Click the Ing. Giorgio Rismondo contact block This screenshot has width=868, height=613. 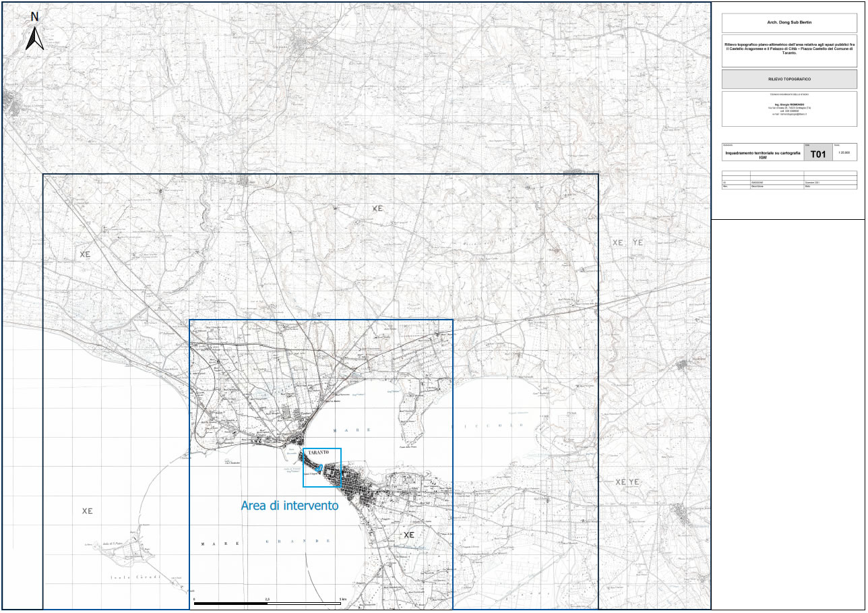click(x=789, y=108)
